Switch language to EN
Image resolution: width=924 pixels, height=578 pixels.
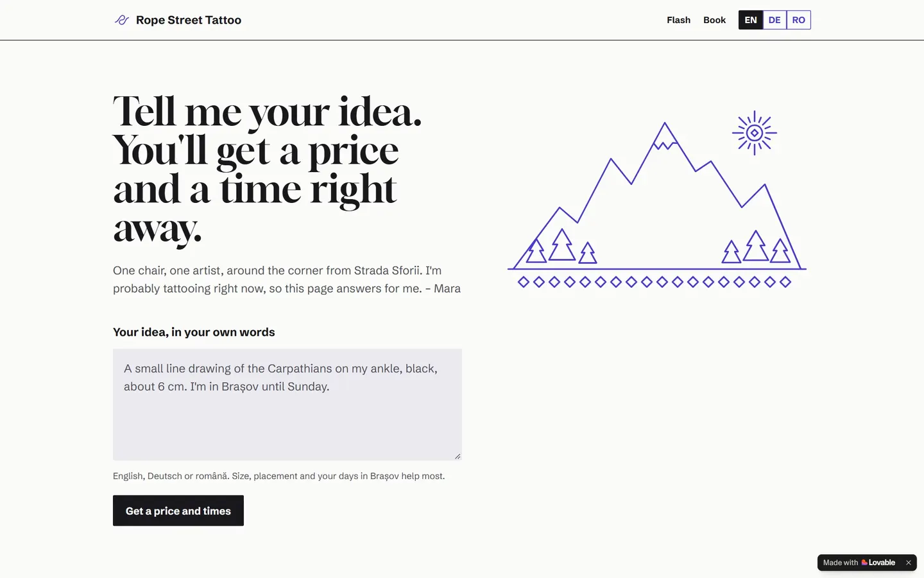click(x=751, y=20)
